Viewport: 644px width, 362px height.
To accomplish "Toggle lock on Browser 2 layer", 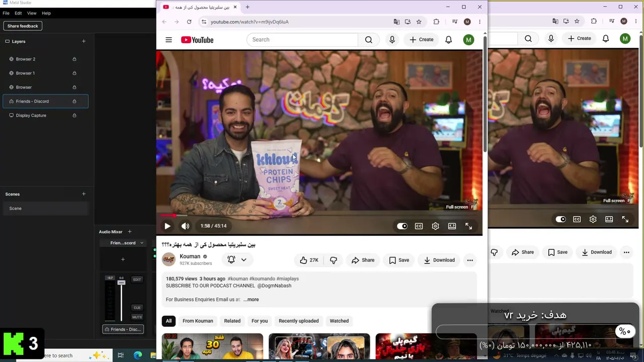I will [x=74, y=59].
